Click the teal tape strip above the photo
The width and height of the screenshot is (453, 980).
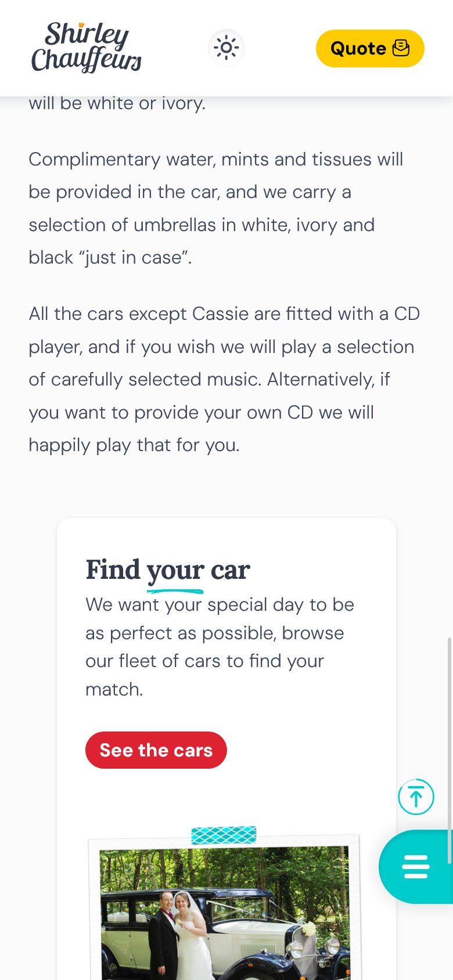224,835
